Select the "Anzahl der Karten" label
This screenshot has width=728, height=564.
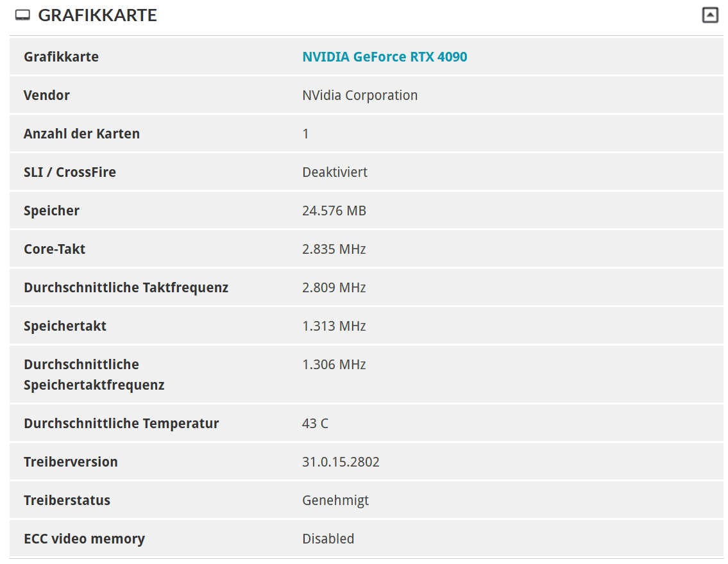[81, 133]
